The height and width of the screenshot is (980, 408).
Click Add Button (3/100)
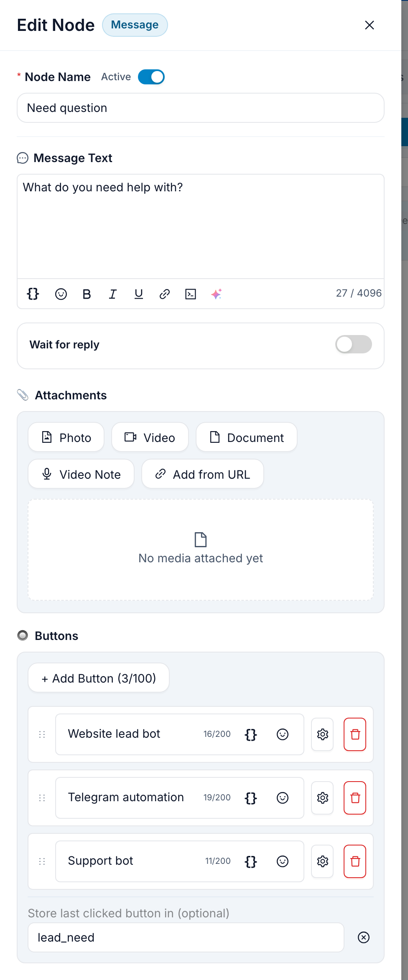coord(99,678)
